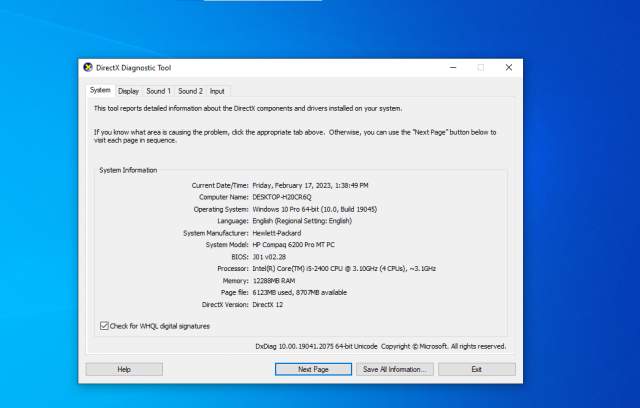Click the DirectX 12 version value
The width and height of the screenshot is (640, 408).
267,305
